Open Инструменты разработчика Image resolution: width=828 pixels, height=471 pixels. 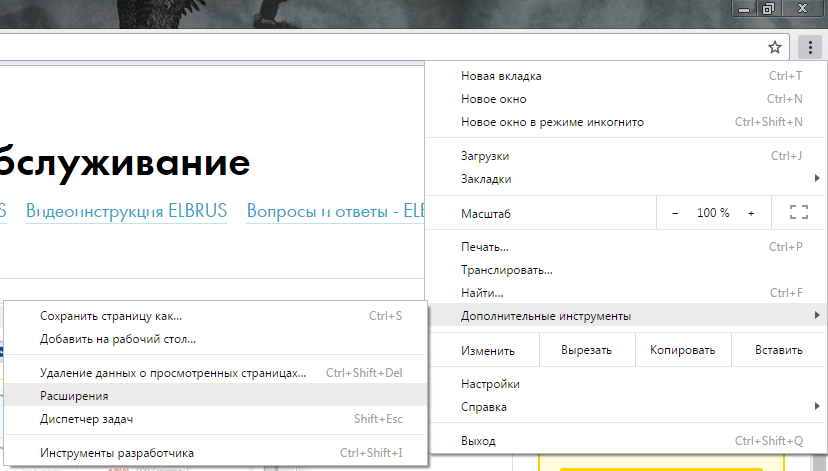pyautogui.click(x=117, y=453)
